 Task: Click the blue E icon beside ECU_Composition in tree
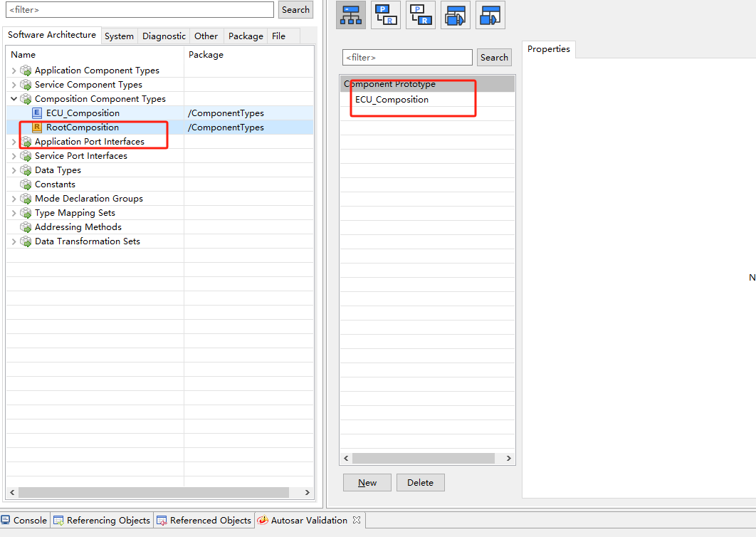click(x=37, y=113)
